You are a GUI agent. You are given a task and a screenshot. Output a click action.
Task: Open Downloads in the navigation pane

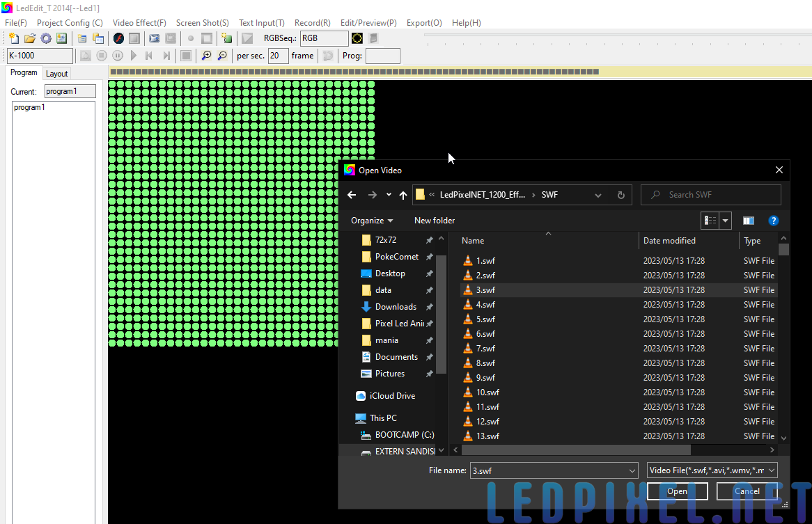(x=396, y=307)
